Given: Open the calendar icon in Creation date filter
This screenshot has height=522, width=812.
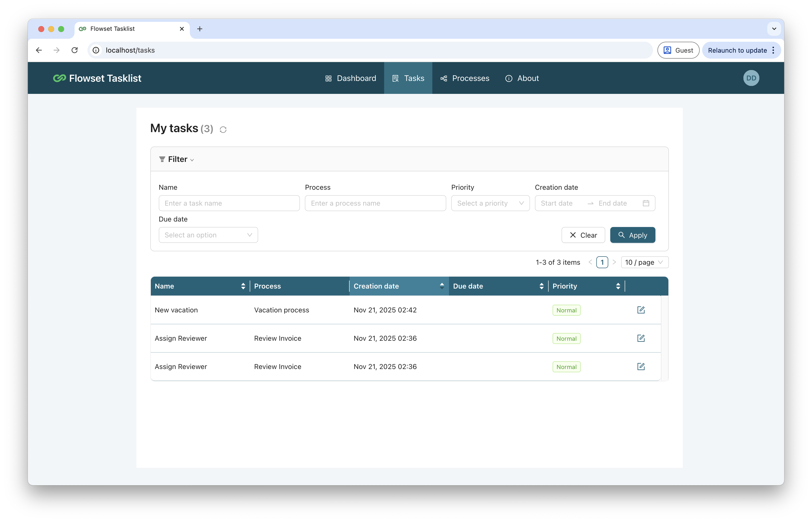Looking at the screenshot, I should 646,203.
